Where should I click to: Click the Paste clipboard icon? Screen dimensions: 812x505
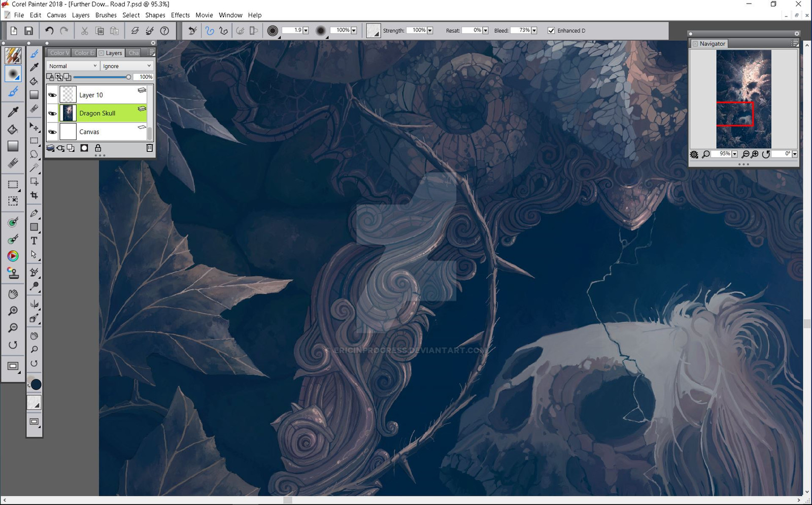(x=115, y=31)
